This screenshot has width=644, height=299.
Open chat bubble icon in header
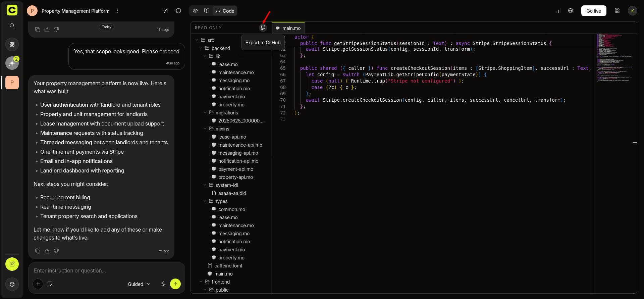click(178, 11)
